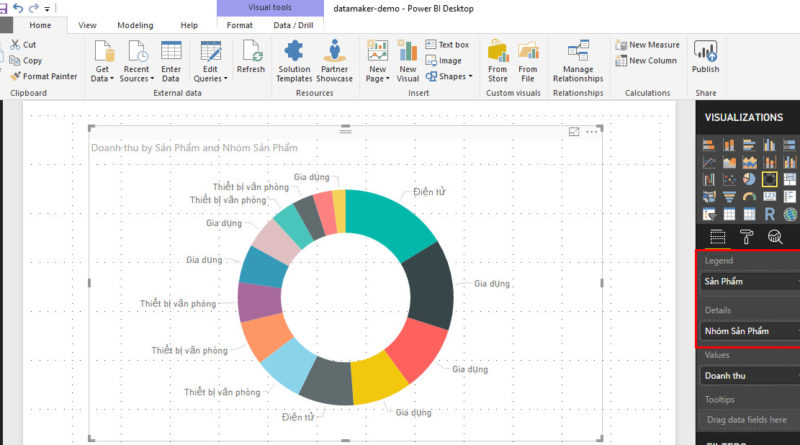Click the Partner Showcase icon
Image resolution: width=800 pixels, height=445 pixels.
pos(334,50)
